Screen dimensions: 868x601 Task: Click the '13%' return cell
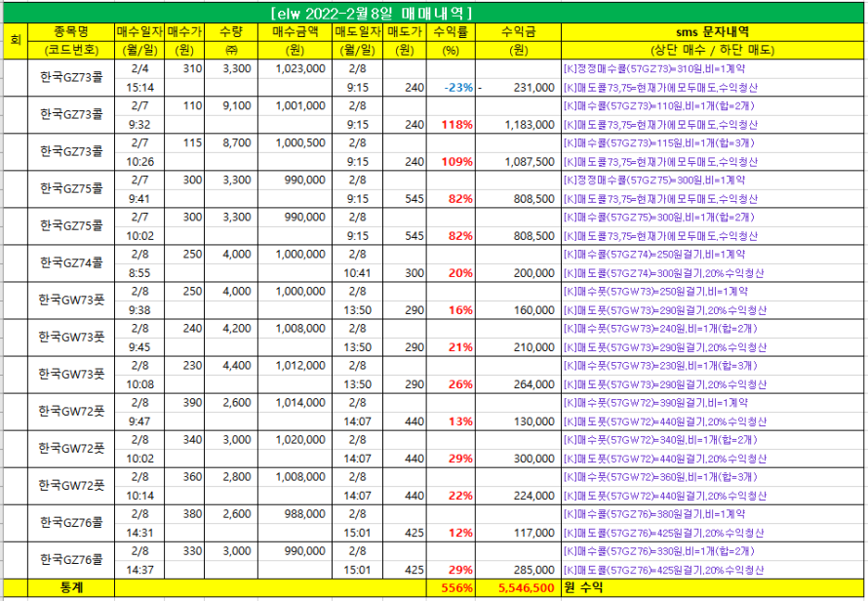coord(451,421)
